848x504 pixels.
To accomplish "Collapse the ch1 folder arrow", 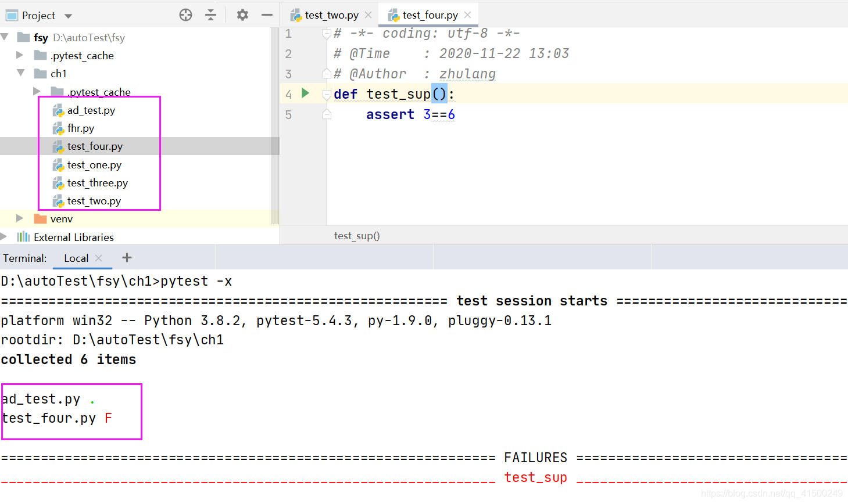I will pyautogui.click(x=20, y=73).
